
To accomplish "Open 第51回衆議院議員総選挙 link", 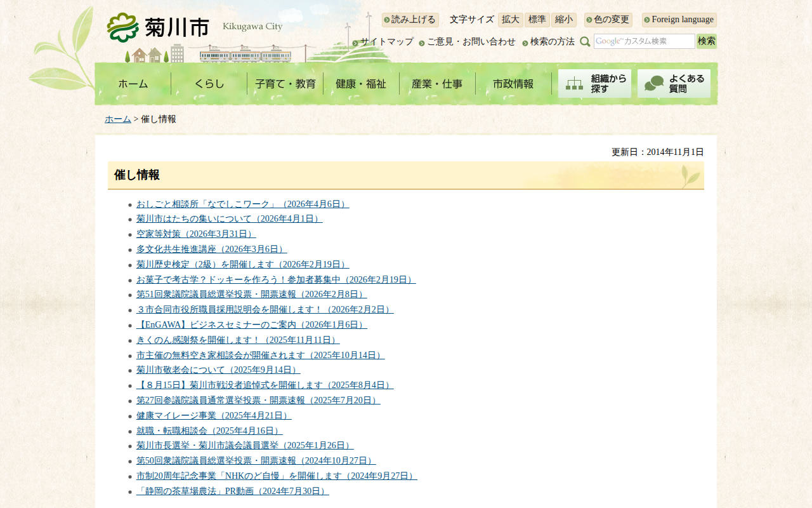I will pos(251,295).
